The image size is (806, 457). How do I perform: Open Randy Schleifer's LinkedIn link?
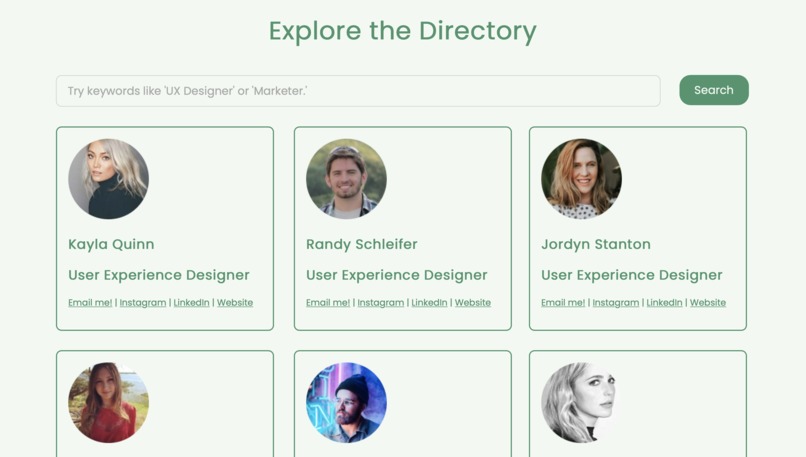[x=429, y=303]
